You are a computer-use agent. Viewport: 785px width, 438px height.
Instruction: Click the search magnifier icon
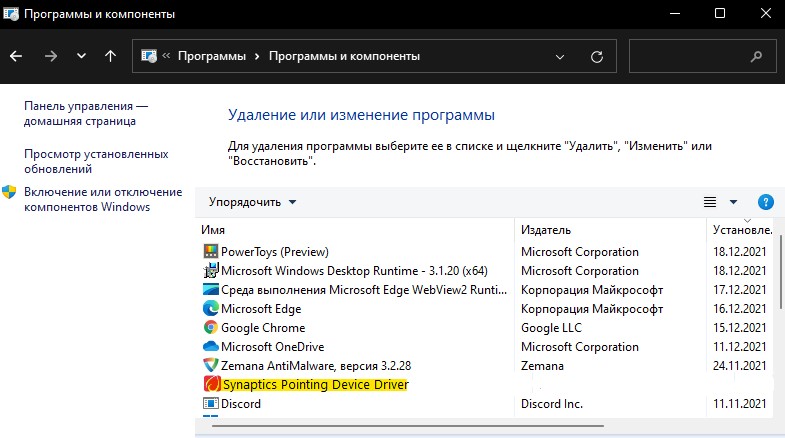click(756, 57)
